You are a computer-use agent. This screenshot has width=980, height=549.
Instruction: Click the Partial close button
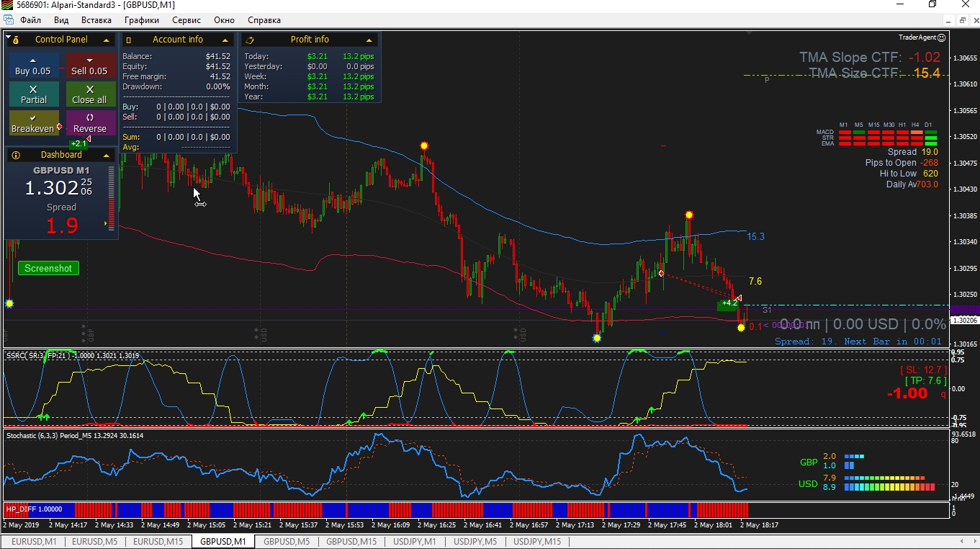[34, 94]
